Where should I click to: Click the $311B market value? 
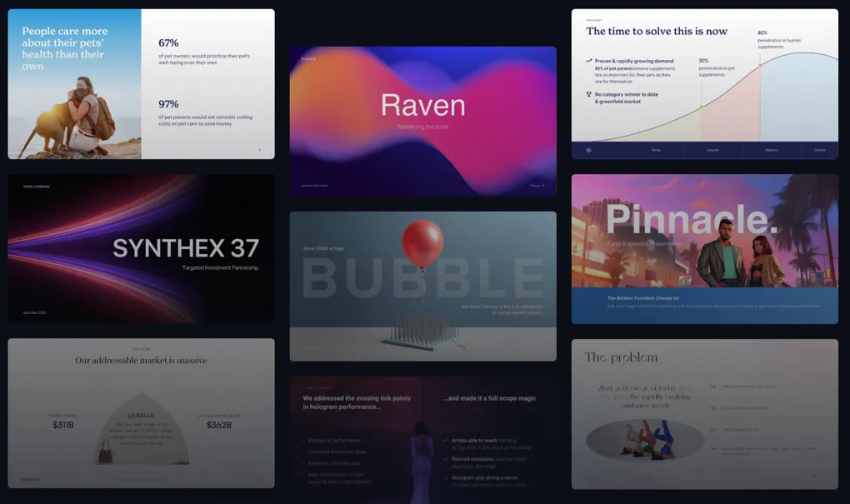[63, 425]
